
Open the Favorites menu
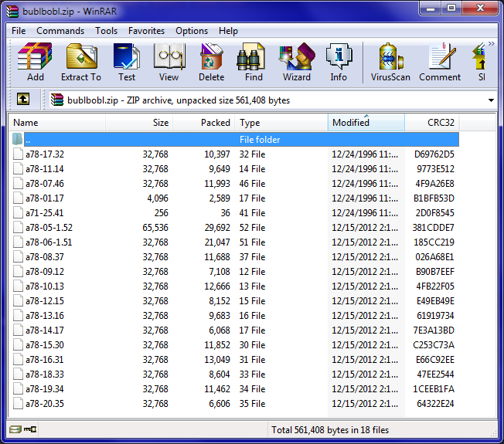pyautogui.click(x=146, y=31)
